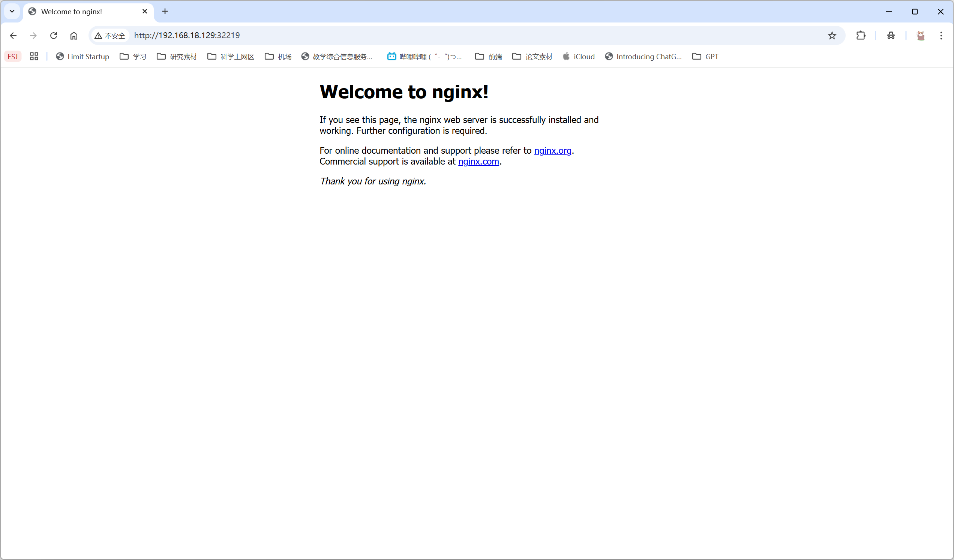This screenshot has height=560, width=954.
Task: Go back to the previous page
Action: [x=13, y=36]
